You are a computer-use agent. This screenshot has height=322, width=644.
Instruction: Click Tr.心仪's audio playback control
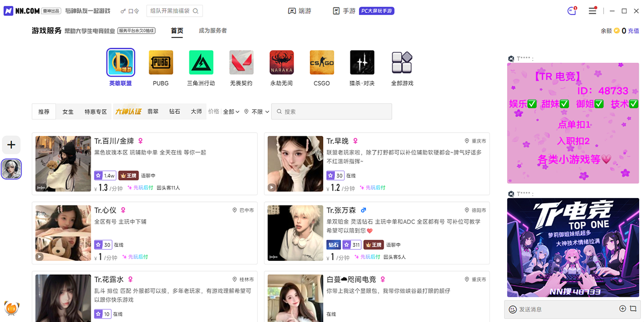point(40,257)
